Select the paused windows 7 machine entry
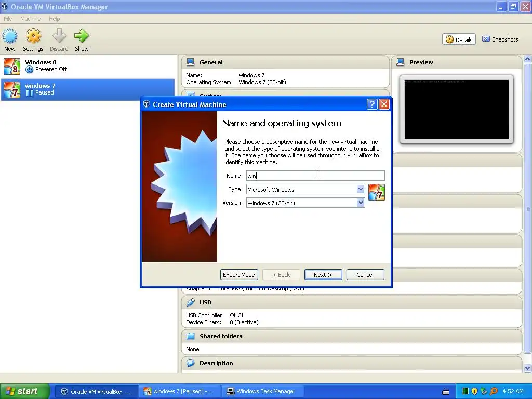This screenshot has width=532, height=399. [87, 89]
